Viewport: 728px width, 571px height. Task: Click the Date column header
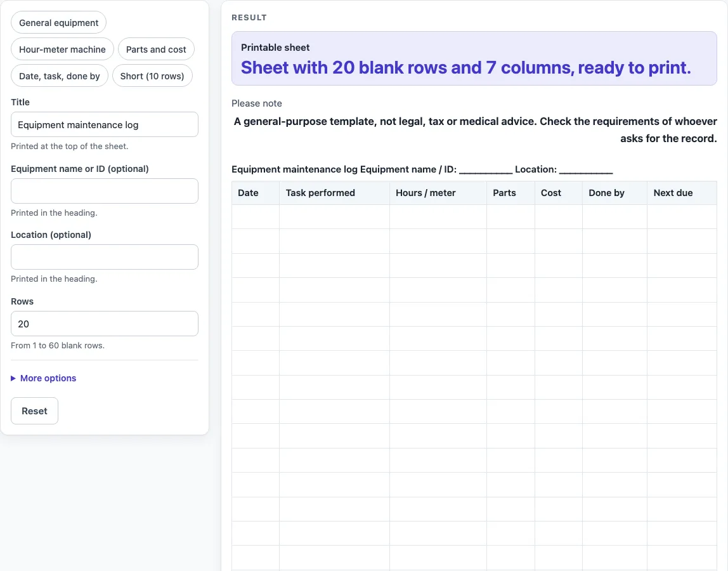point(256,193)
